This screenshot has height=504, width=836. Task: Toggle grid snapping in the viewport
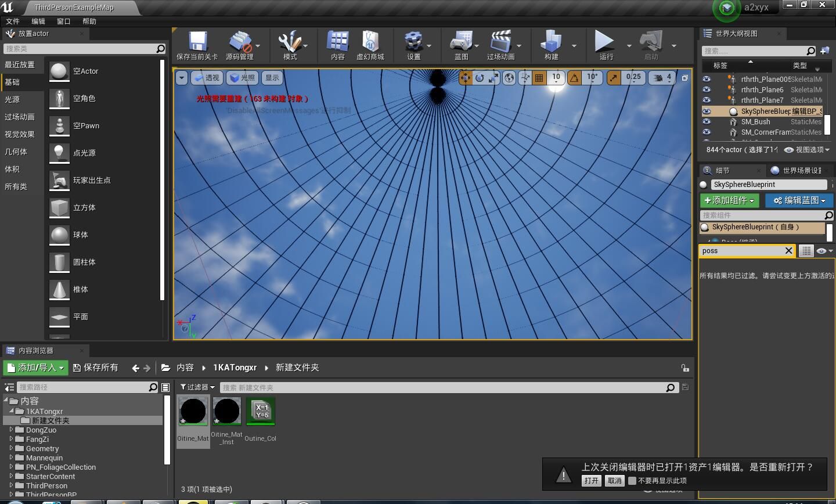[x=539, y=77]
